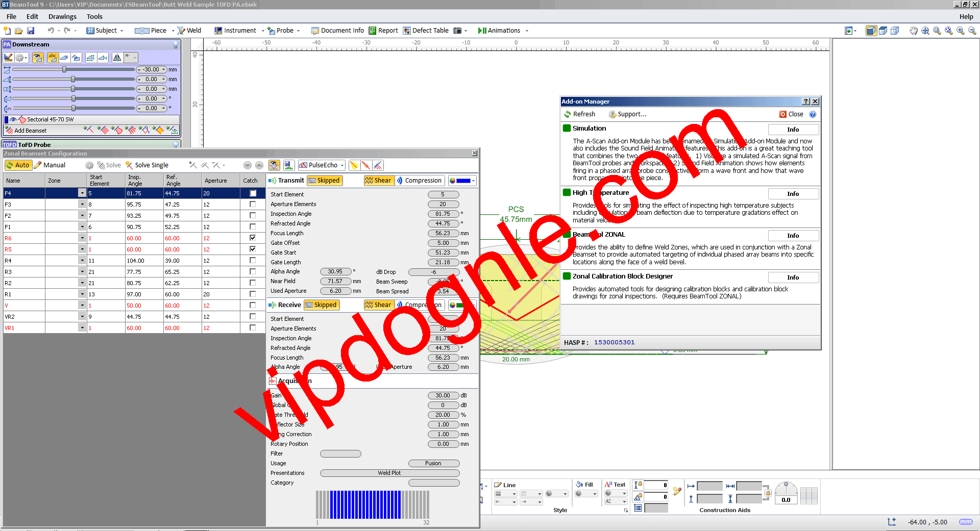Expand the Animations dropdown arrow
980x531 pixels.
(x=527, y=31)
